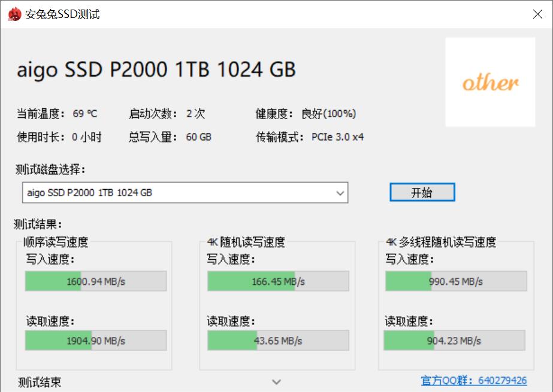Click the 4K random write bar showing 166.45 MB/s
Screen dimensions: 553x392
[x=277, y=280]
